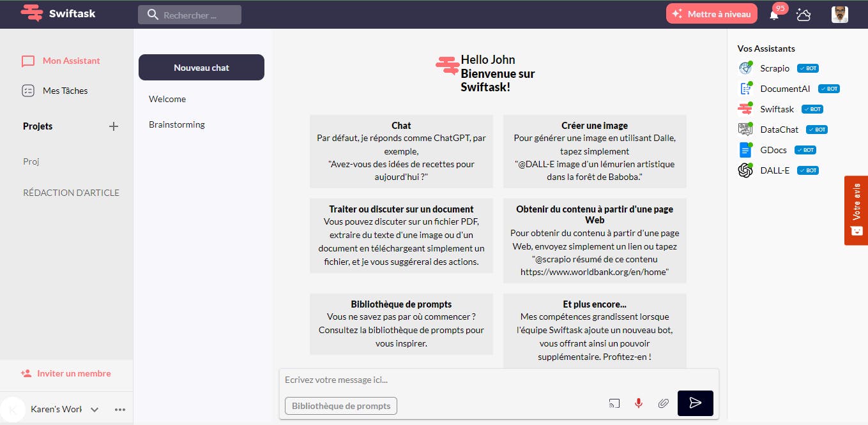Image resolution: width=868 pixels, height=425 pixels.
Task: Open the DocumentAI assistant icon
Action: point(745,89)
